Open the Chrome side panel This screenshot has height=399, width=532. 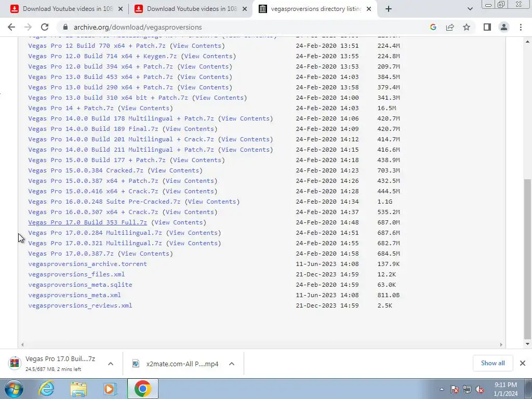(x=487, y=27)
